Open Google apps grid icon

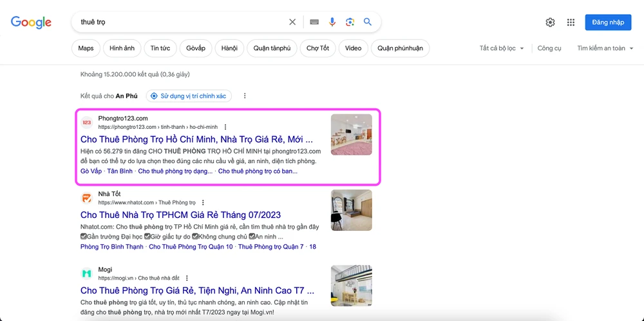571,22
